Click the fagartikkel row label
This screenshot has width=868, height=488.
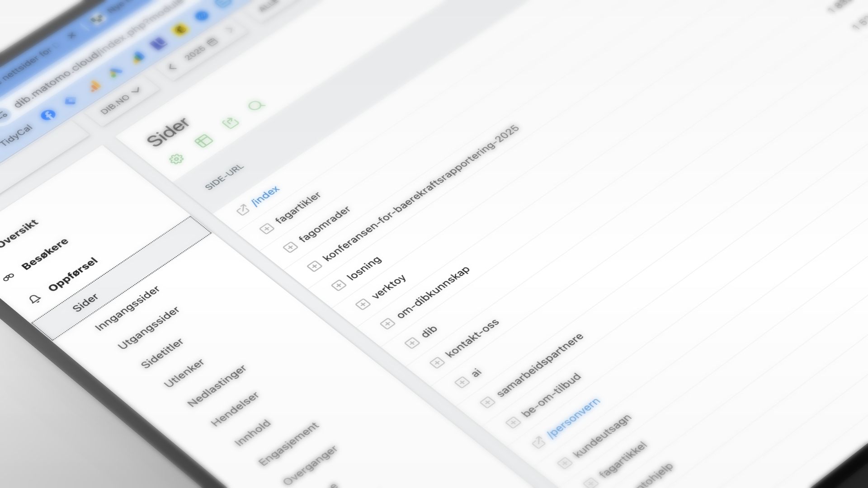pyautogui.click(x=623, y=460)
